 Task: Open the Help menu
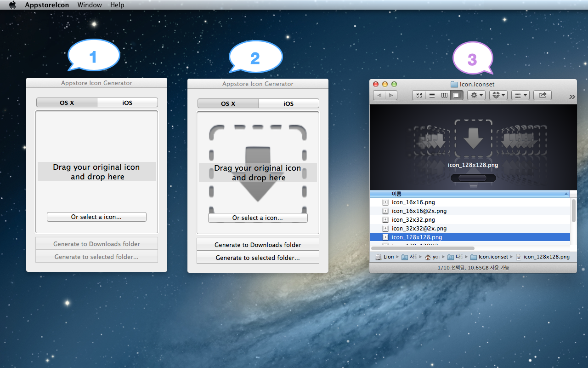117,5
